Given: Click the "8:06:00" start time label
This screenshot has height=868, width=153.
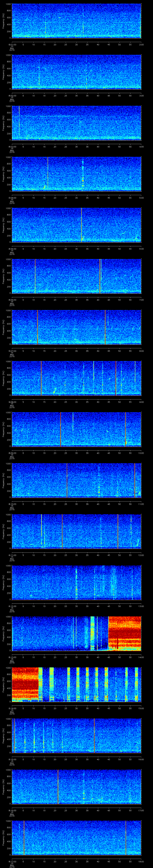Looking at the screenshot, I should [12, 300].
